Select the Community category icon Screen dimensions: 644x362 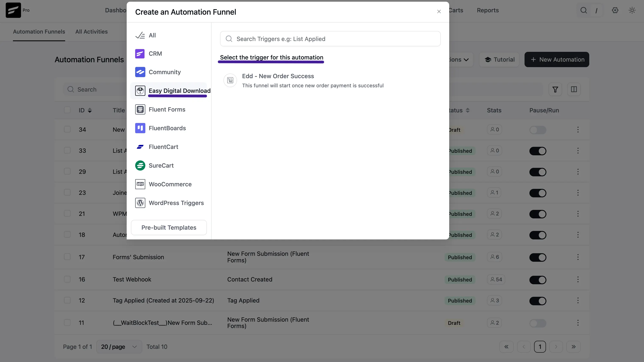point(140,72)
